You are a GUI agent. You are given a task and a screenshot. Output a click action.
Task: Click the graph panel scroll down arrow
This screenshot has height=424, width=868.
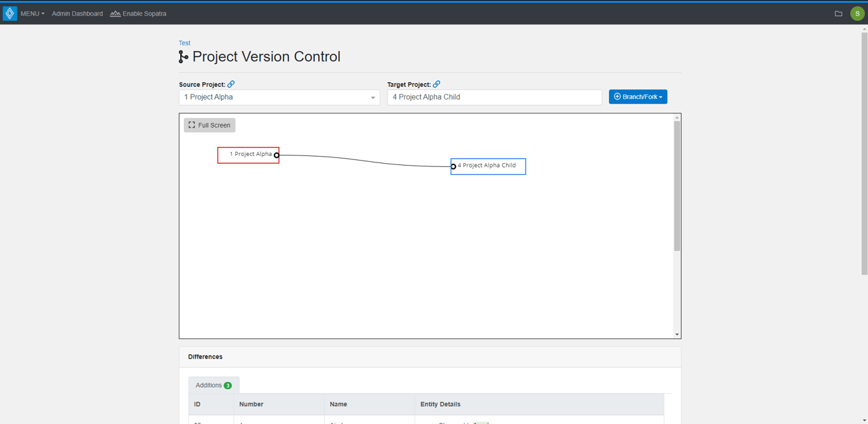(x=677, y=335)
